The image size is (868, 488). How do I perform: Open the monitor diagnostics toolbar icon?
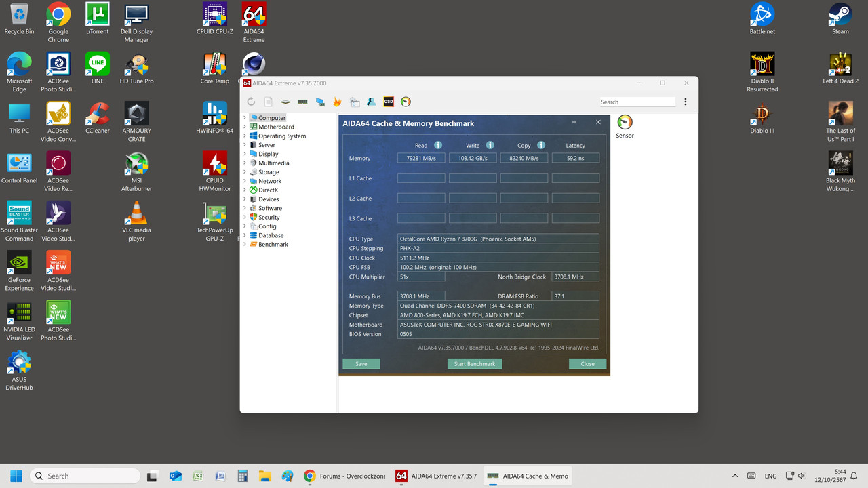point(320,102)
